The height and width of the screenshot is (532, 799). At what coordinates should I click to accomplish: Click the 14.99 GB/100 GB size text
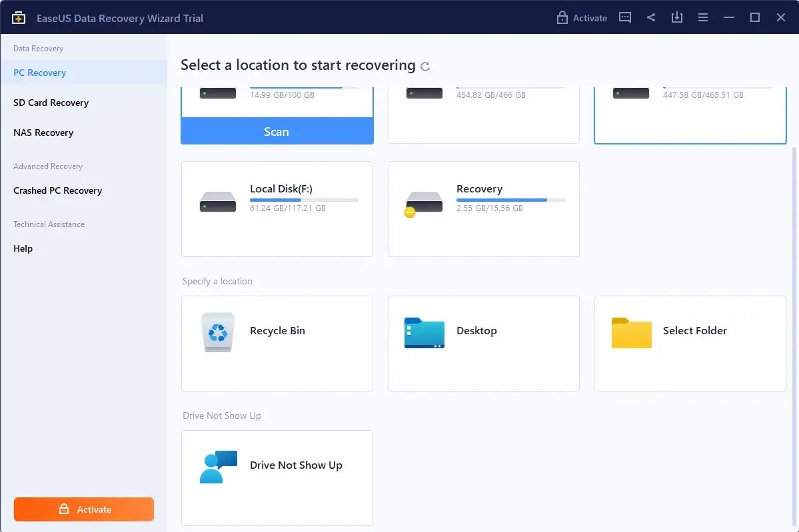click(x=282, y=95)
